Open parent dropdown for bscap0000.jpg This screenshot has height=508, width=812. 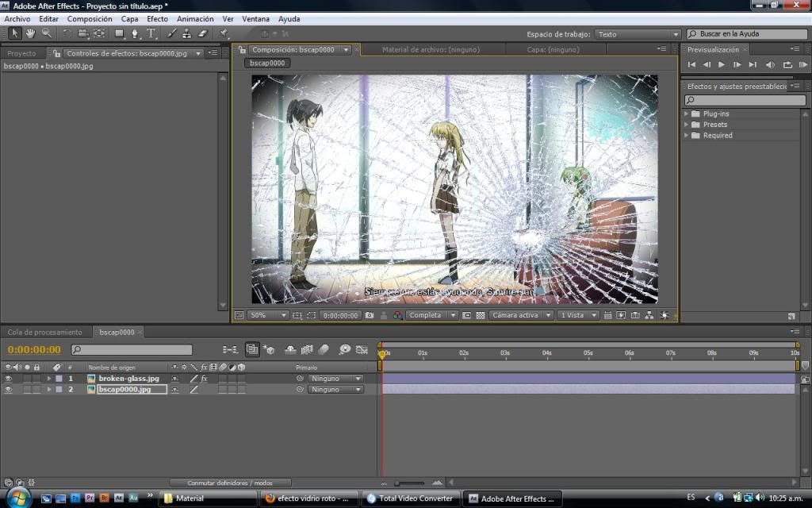pyautogui.click(x=335, y=389)
